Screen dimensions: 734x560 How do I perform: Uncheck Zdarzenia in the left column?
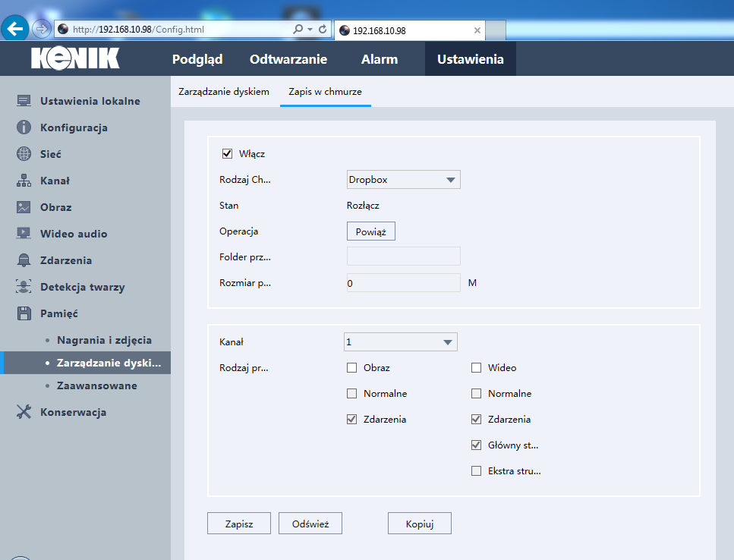click(351, 419)
